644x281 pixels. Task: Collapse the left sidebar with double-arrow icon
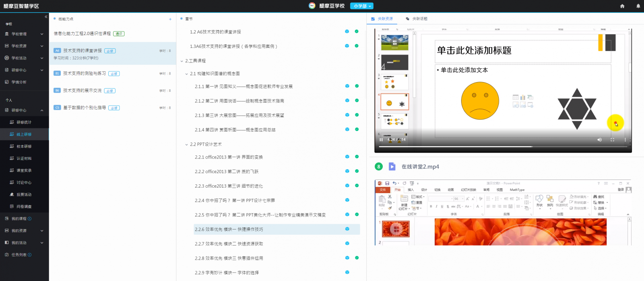tap(46, 17)
